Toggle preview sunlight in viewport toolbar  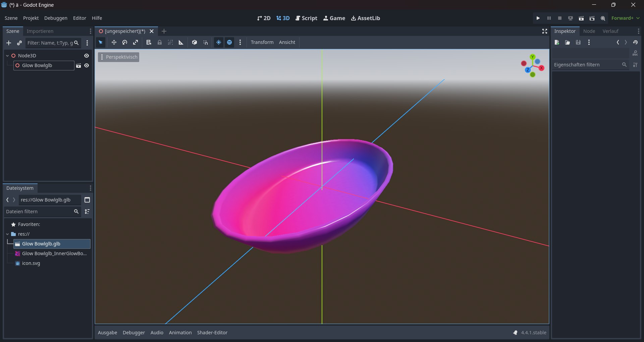(219, 42)
